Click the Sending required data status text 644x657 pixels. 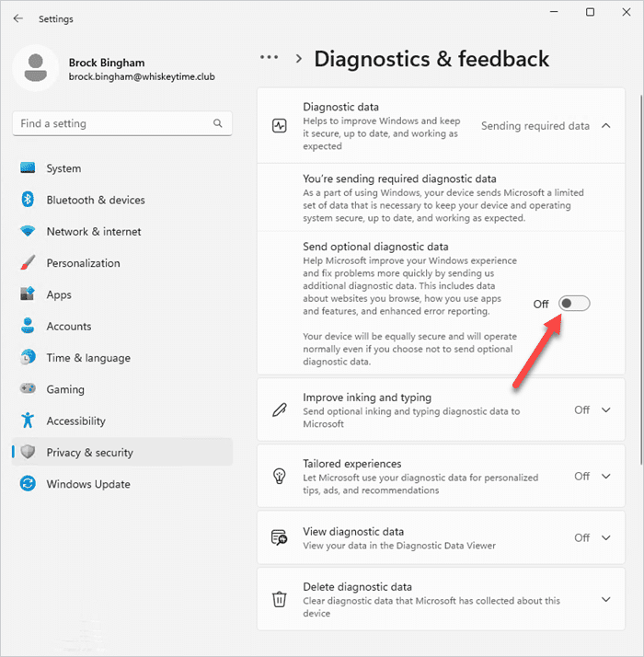point(535,126)
